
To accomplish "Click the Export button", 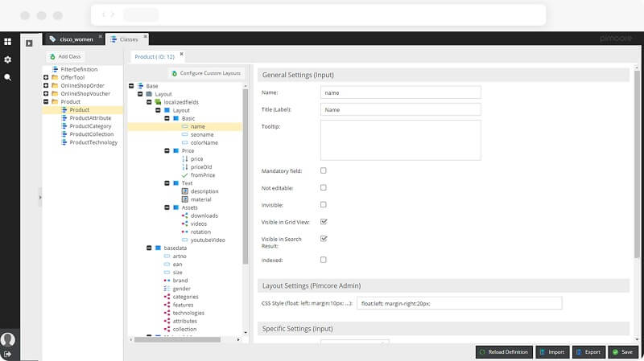I will pyautogui.click(x=588, y=352).
